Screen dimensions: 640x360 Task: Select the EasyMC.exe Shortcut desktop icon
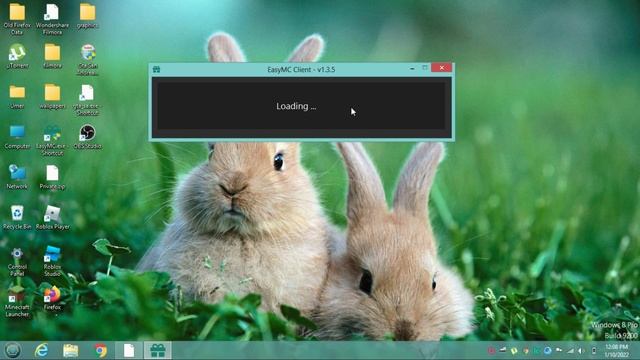pyautogui.click(x=52, y=140)
